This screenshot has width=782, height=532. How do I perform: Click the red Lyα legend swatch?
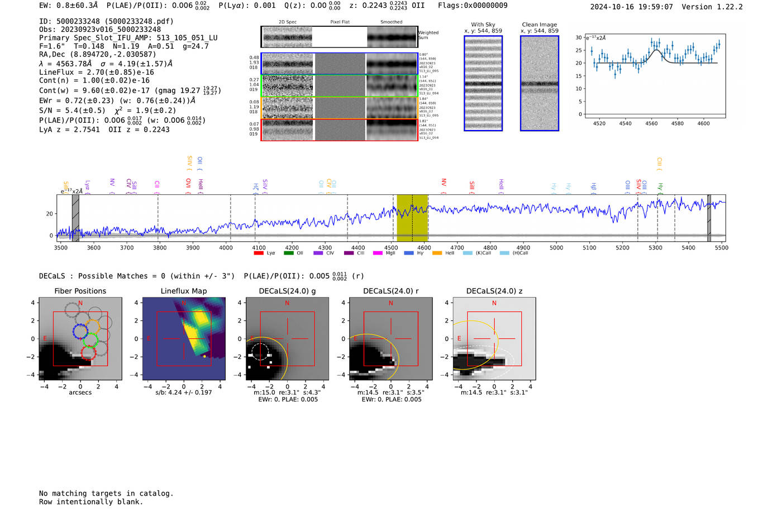point(259,253)
